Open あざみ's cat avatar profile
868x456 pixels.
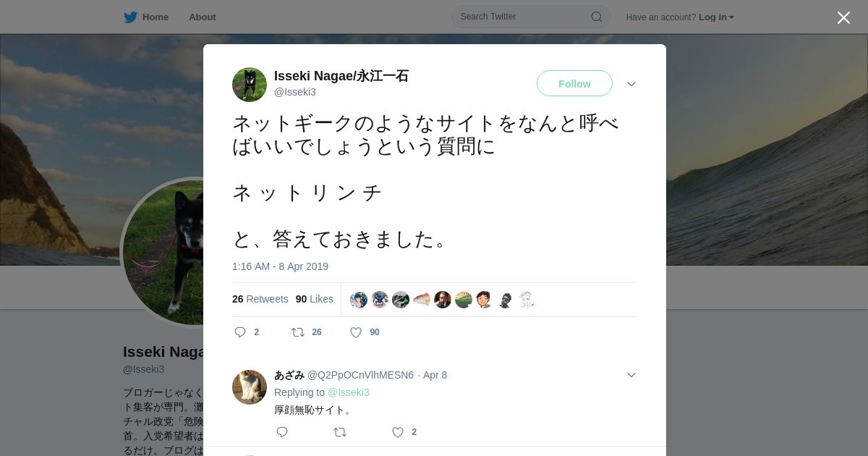(250, 387)
